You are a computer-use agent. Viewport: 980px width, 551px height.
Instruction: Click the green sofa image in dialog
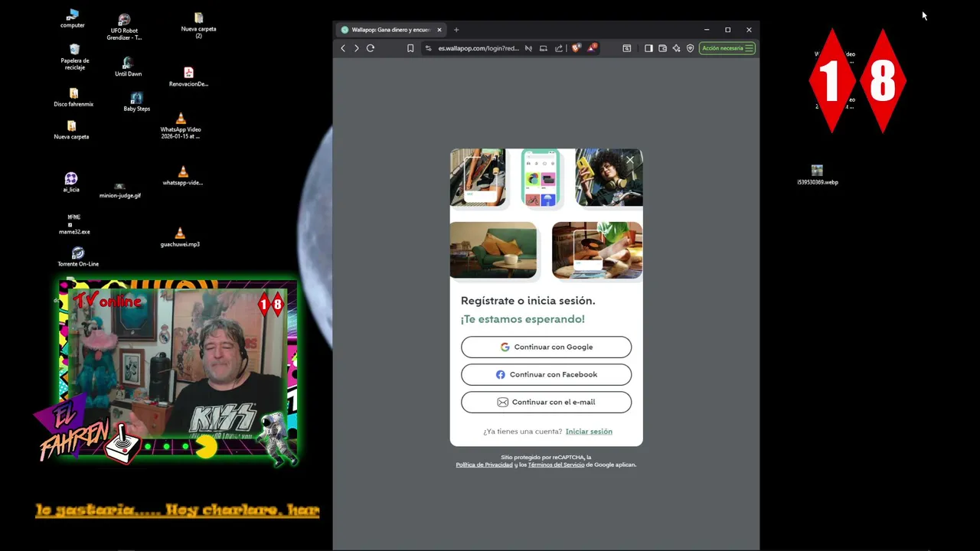[x=493, y=250]
